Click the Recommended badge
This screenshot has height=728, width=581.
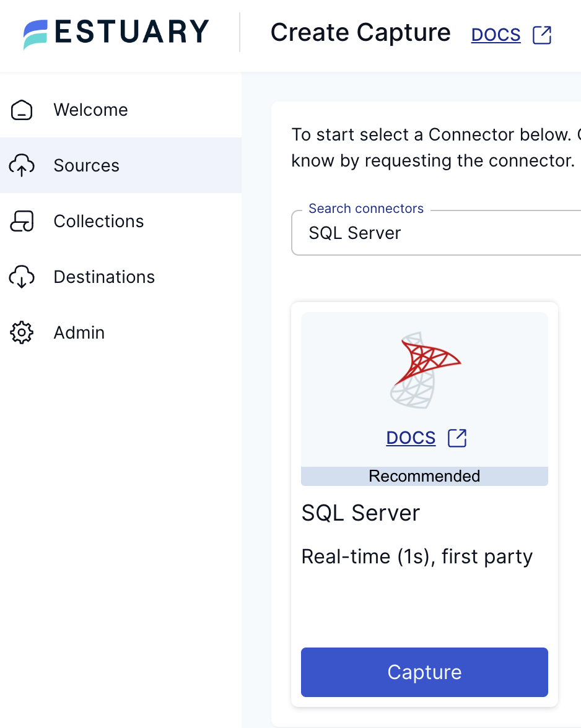coord(424,476)
